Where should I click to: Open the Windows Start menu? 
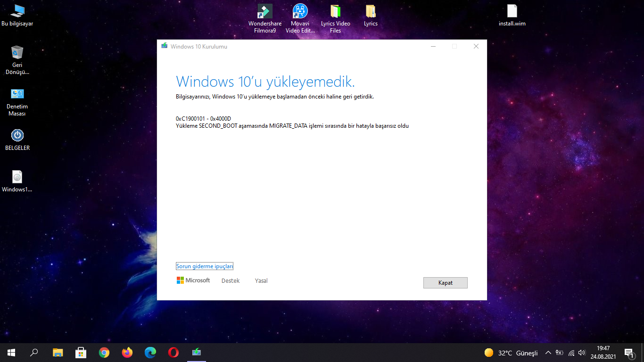[x=11, y=353]
